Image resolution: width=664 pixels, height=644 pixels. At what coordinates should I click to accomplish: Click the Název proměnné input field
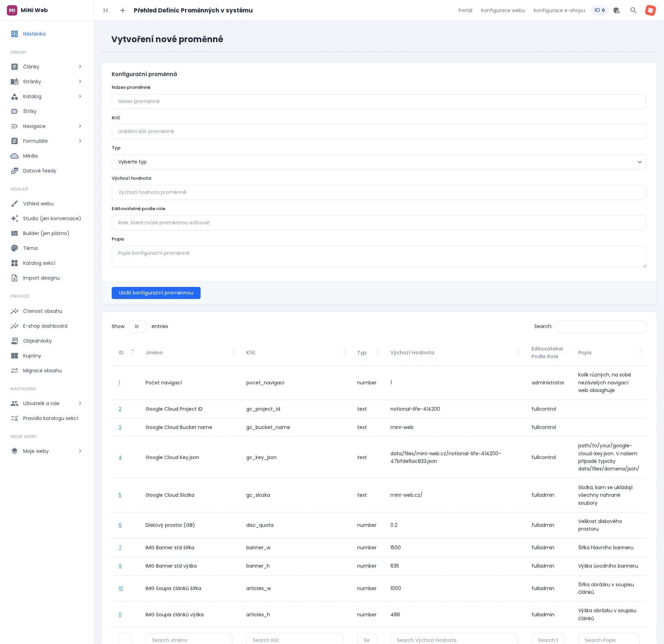pyautogui.click(x=379, y=102)
